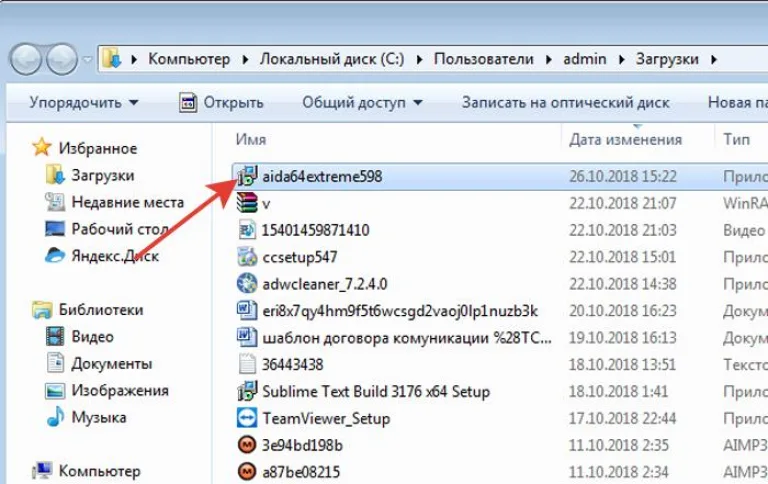The height and width of the screenshot is (484, 768).
Task: Open the Документы library label
Action: [x=112, y=363]
